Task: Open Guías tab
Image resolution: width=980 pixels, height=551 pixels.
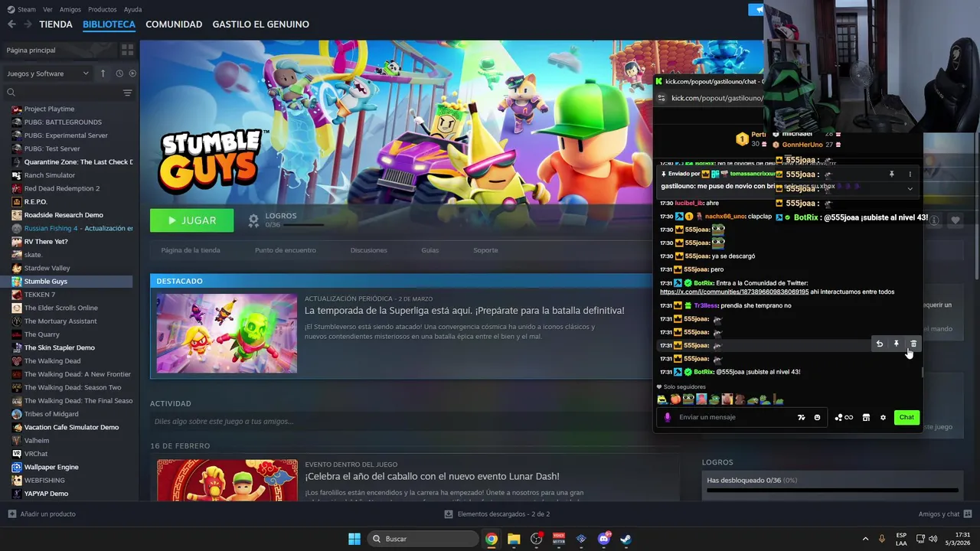Action: tap(430, 250)
